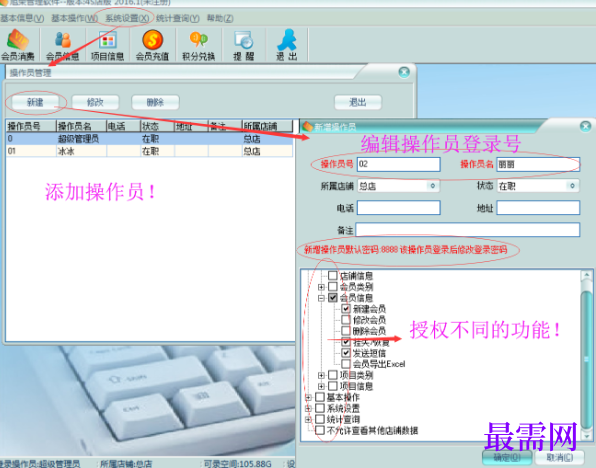Collapse 会员信息 tree node
596x468 pixels.
[x=321, y=298]
